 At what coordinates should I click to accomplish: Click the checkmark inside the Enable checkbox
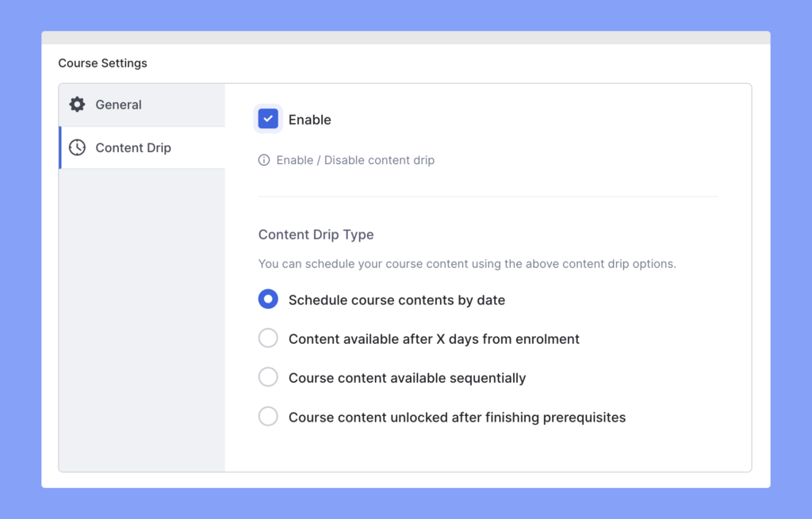(x=268, y=119)
